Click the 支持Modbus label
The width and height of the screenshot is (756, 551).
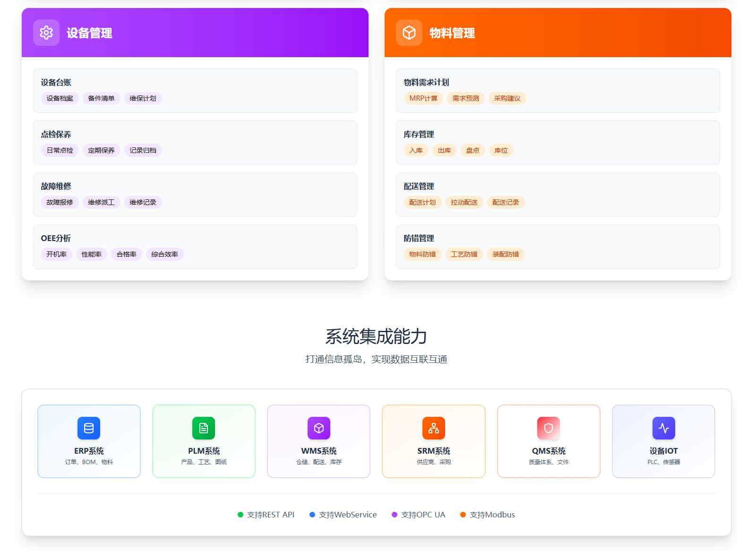coord(492,515)
